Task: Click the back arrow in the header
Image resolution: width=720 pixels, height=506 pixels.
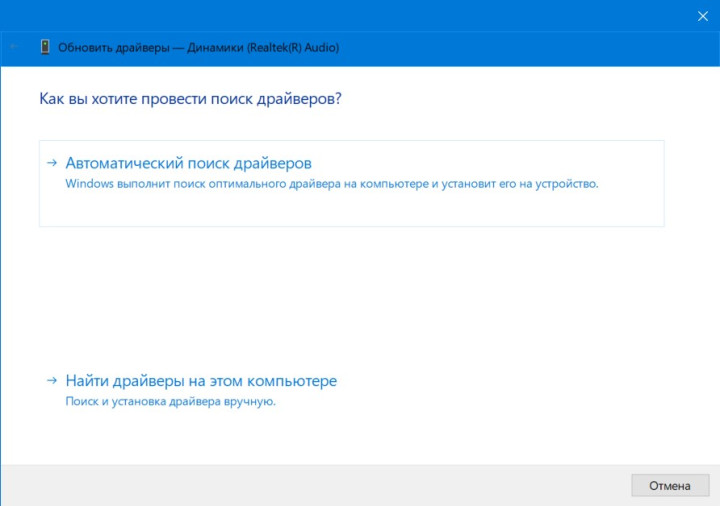Action: (14, 47)
